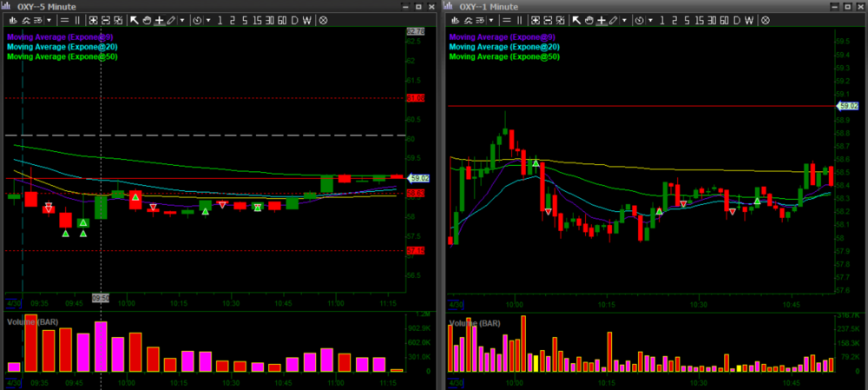Select the pencil draw tool in 1 Minute chart
This screenshot has height=390, width=868.
coord(613,19)
